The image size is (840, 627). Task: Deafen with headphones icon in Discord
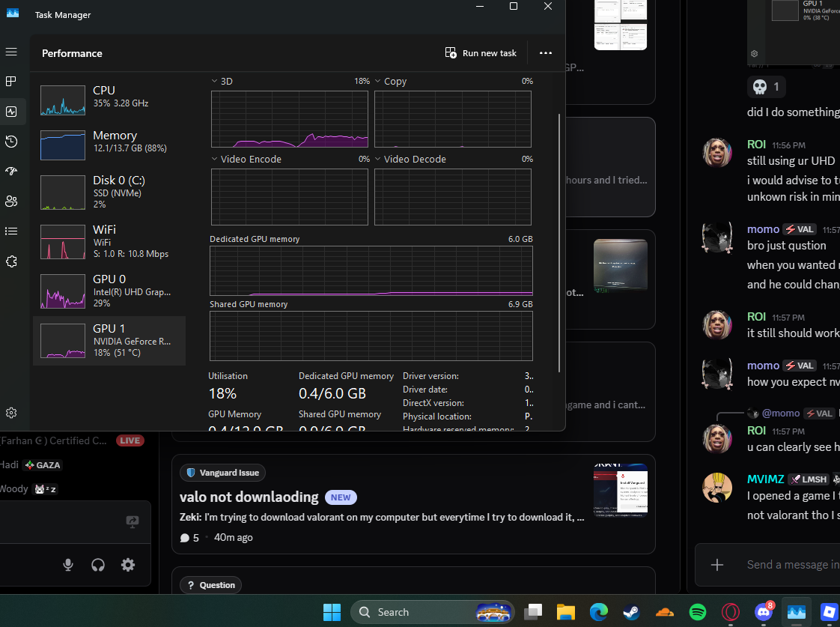98,565
